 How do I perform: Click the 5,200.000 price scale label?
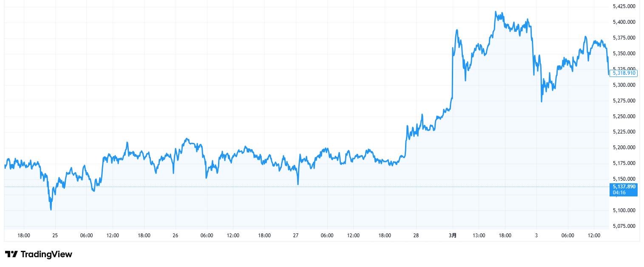624,148
